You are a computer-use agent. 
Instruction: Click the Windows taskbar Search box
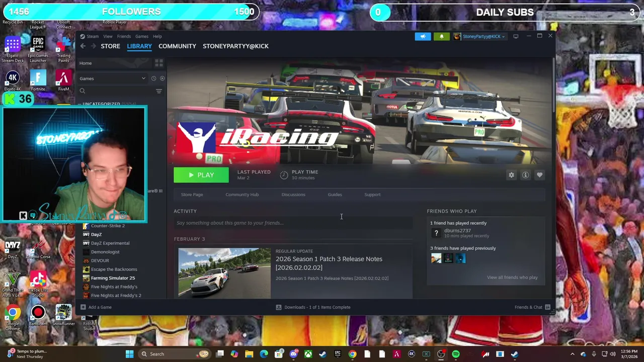[x=175, y=354]
